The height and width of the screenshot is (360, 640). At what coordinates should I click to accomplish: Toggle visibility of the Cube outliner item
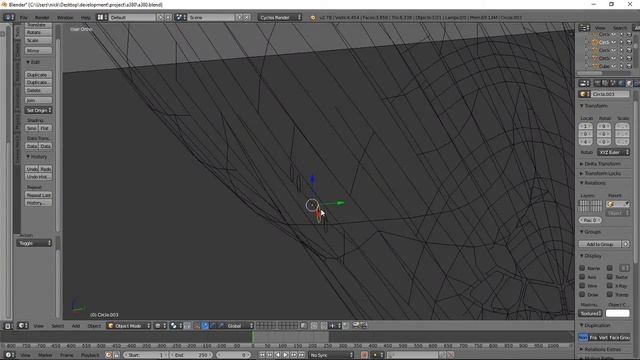coord(613,66)
